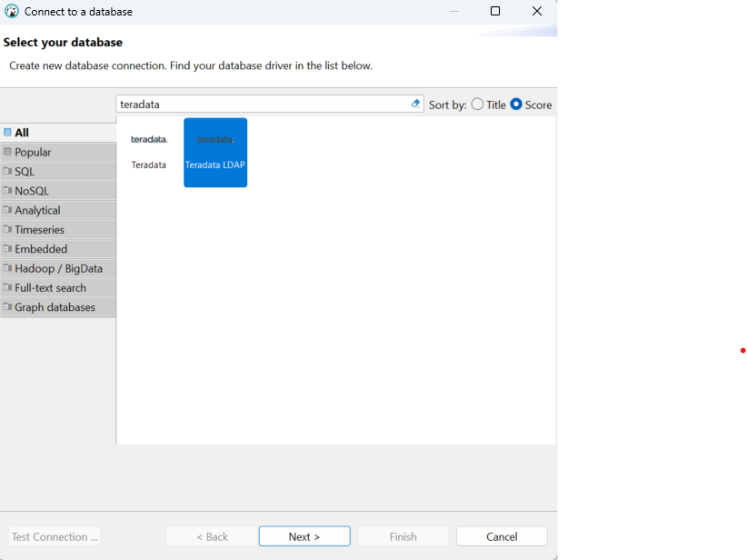Open the Graph databases category

pos(58,307)
